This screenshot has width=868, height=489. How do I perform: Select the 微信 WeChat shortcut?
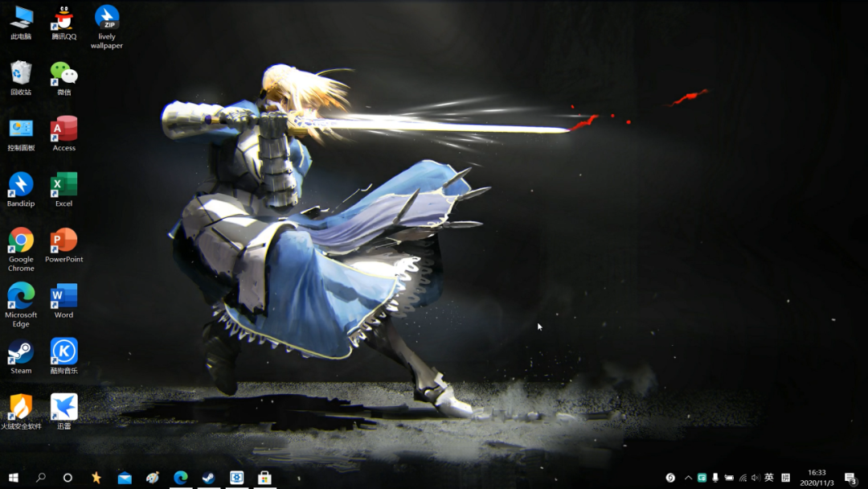click(x=63, y=78)
